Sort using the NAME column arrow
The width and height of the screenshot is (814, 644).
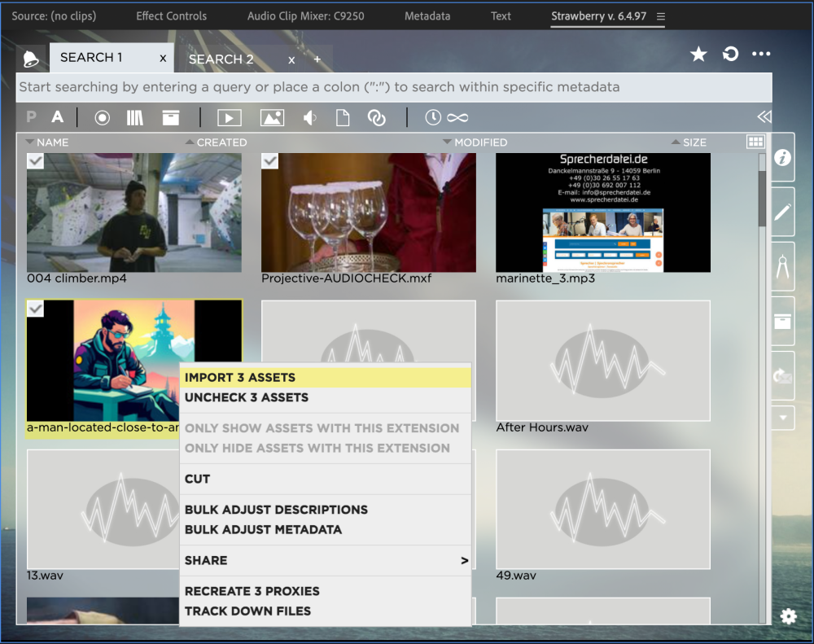(x=30, y=142)
